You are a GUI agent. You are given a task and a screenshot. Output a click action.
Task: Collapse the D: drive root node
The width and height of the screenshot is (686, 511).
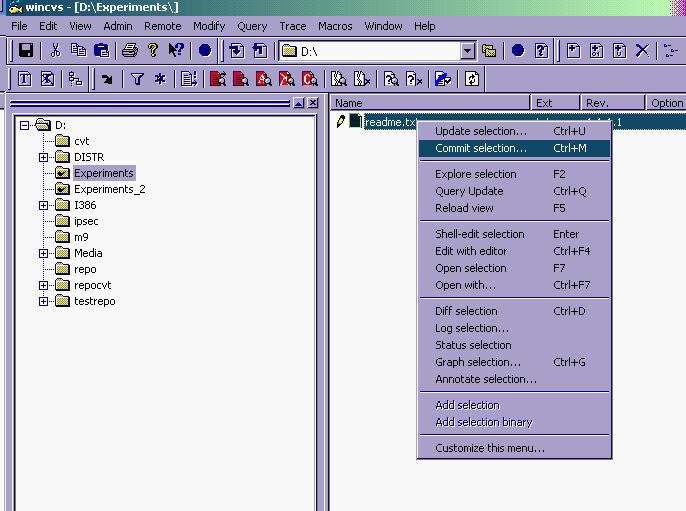point(25,125)
